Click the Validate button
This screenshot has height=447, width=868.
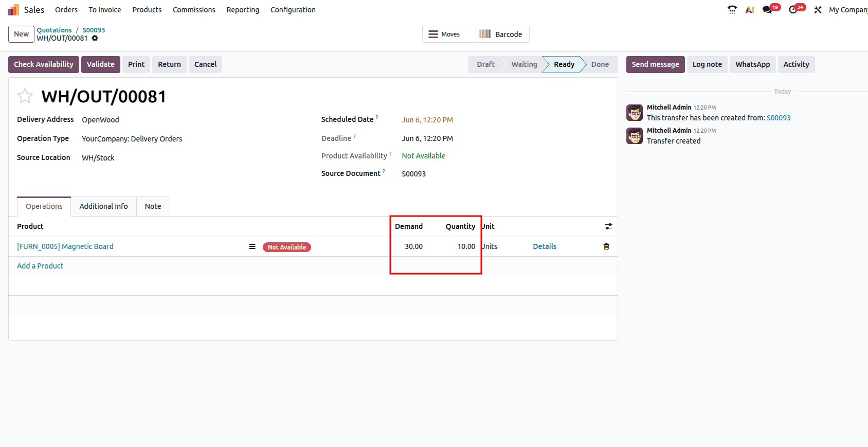(100, 64)
